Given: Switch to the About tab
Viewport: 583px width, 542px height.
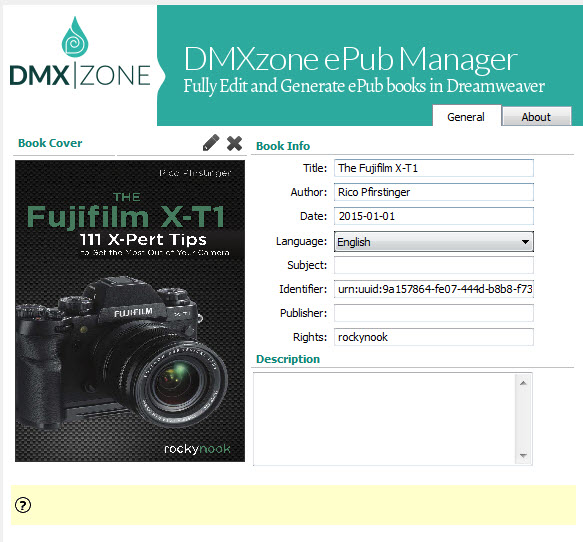Looking at the screenshot, I should [536, 117].
